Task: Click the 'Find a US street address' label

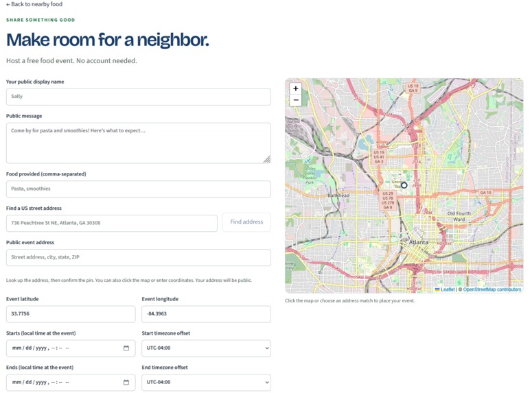Action: coord(34,209)
